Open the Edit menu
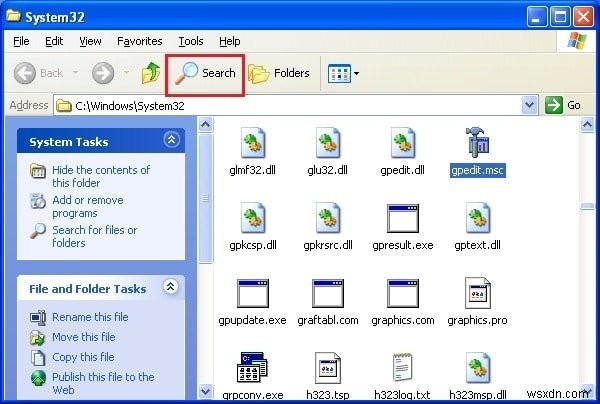The image size is (600, 404). point(54,41)
